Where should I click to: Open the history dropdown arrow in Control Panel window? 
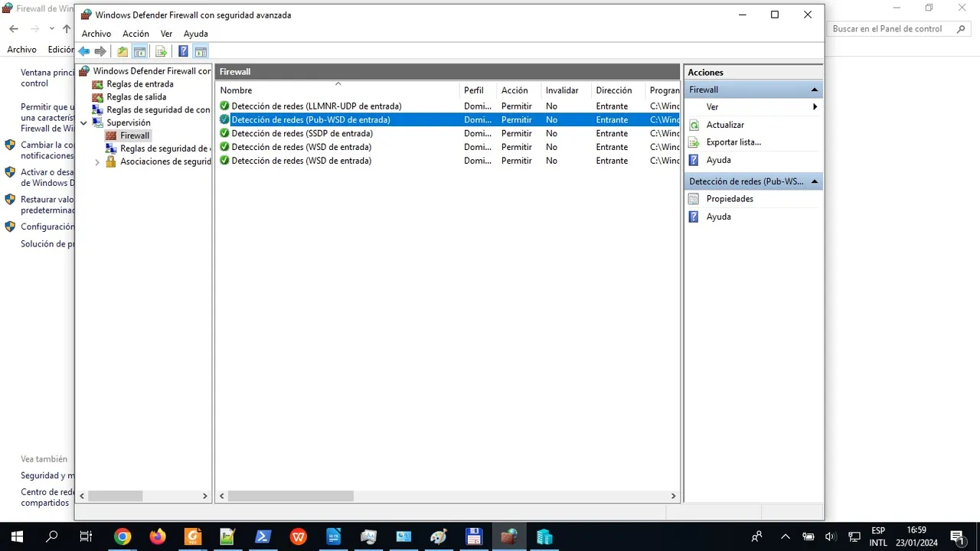click(x=51, y=29)
